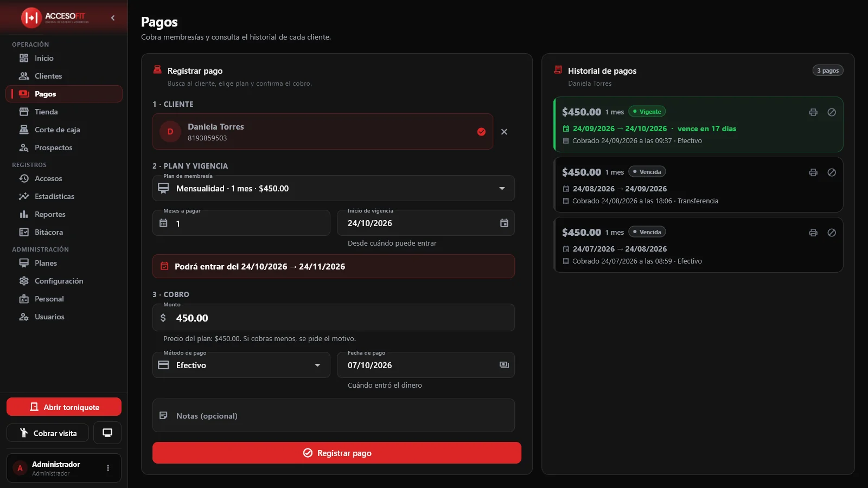Open Configuración settings

[64, 281]
